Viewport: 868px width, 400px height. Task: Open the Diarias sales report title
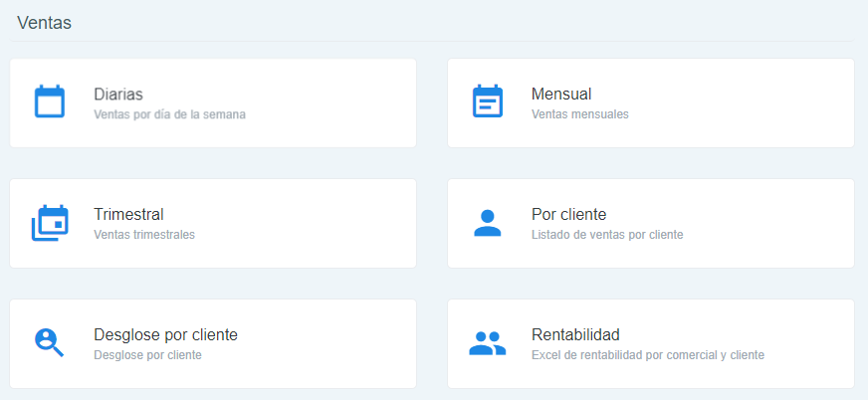pyautogui.click(x=118, y=95)
